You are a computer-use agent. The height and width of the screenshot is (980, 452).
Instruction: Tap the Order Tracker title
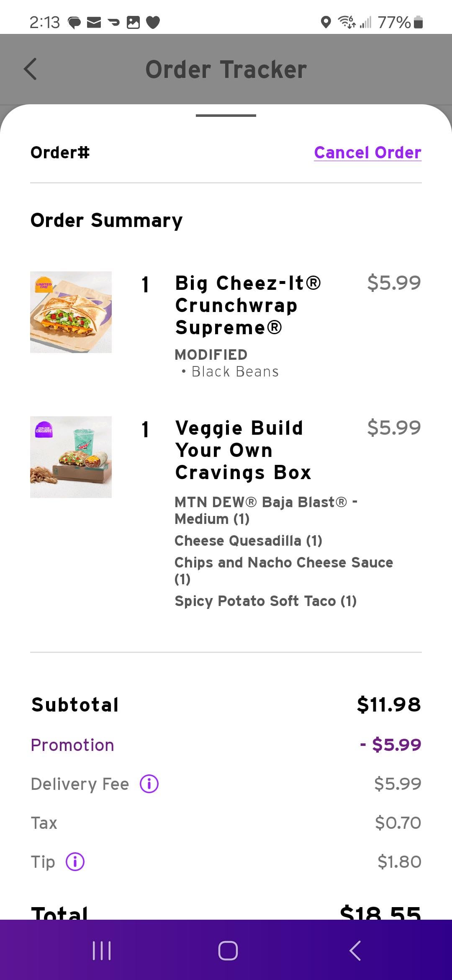tap(226, 70)
